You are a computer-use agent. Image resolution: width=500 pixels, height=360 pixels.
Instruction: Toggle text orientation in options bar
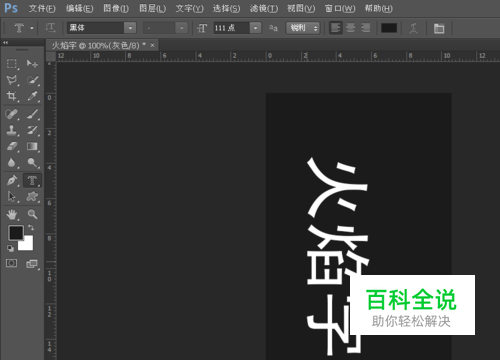(x=50, y=28)
